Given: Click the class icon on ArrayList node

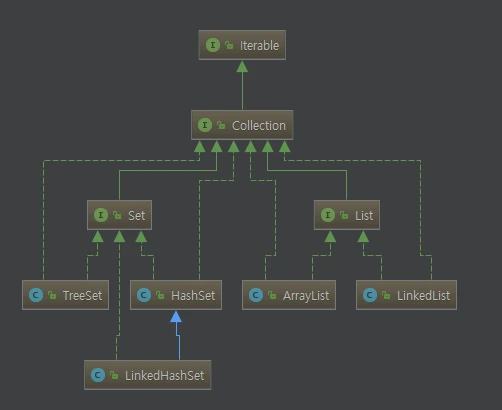Looking at the screenshot, I should (x=256, y=295).
